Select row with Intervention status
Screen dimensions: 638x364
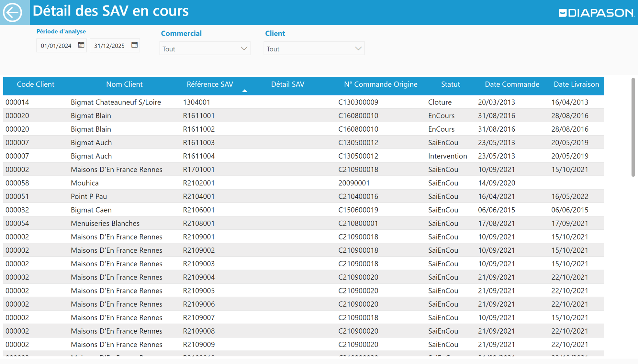[x=447, y=156]
